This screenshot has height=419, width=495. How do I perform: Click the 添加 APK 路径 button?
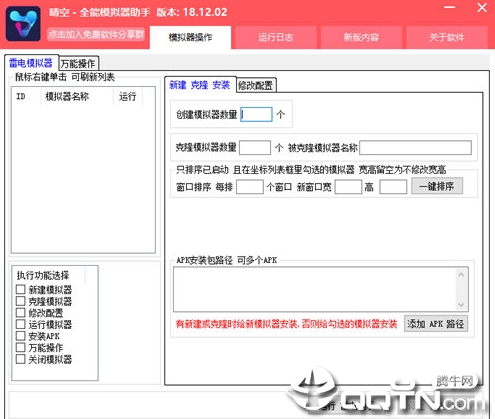click(x=436, y=324)
